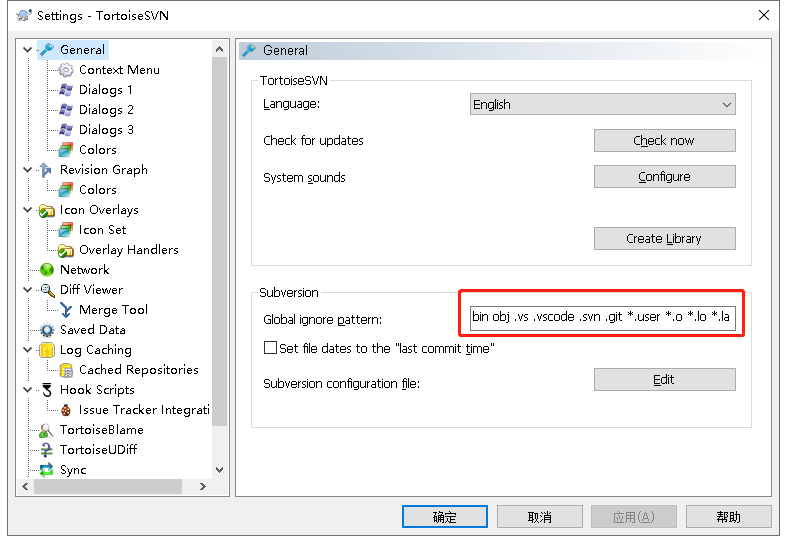Select Issue Tracker Integration page
The width and height of the screenshot is (787, 543).
point(144,410)
